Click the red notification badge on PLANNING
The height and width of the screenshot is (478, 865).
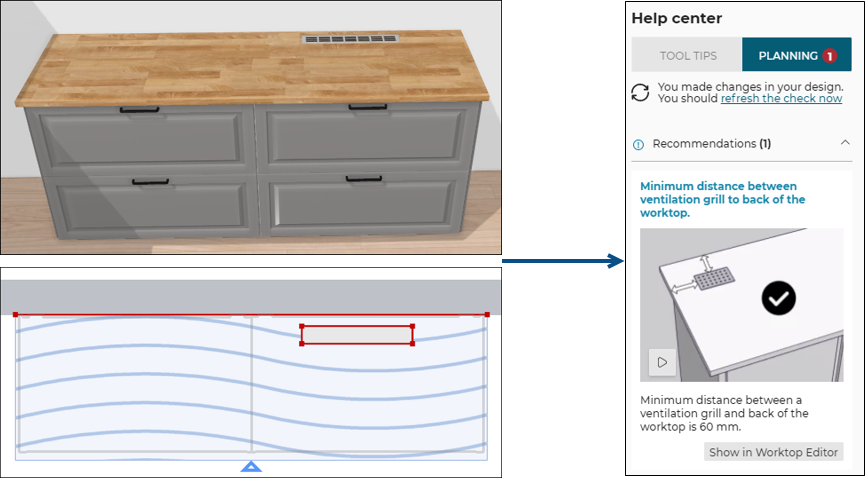pyautogui.click(x=829, y=56)
